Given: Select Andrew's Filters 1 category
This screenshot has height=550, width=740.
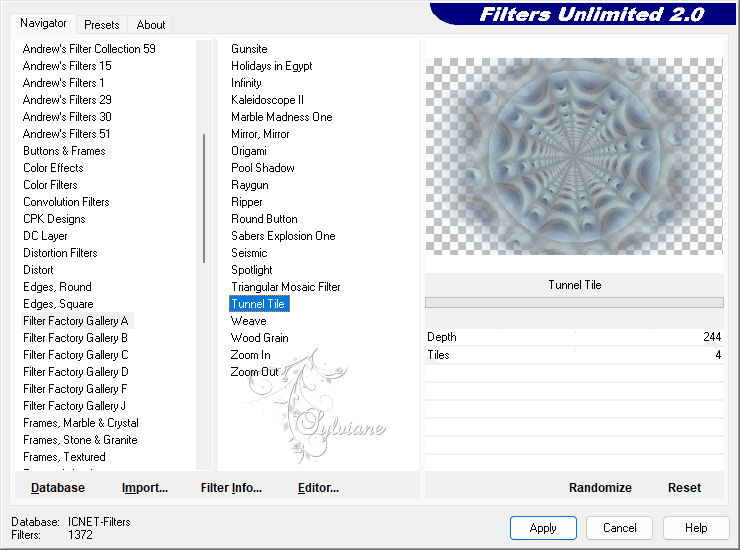Looking at the screenshot, I should [63, 83].
